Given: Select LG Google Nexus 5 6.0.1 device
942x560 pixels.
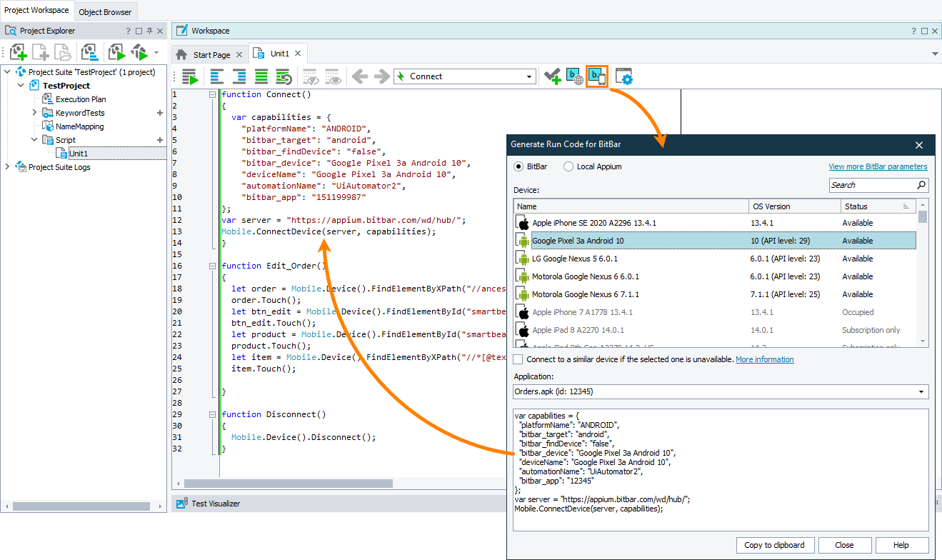Looking at the screenshot, I should (575, 259).
